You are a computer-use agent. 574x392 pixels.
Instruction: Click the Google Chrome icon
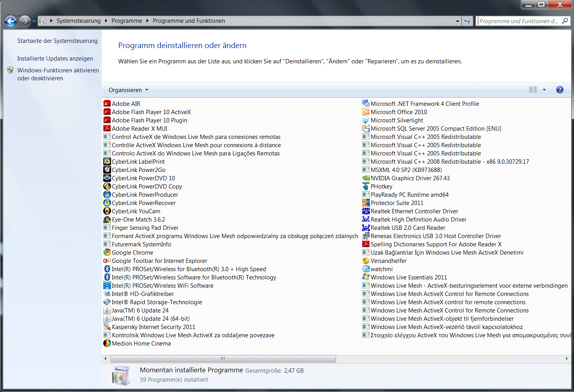point(107,252)
